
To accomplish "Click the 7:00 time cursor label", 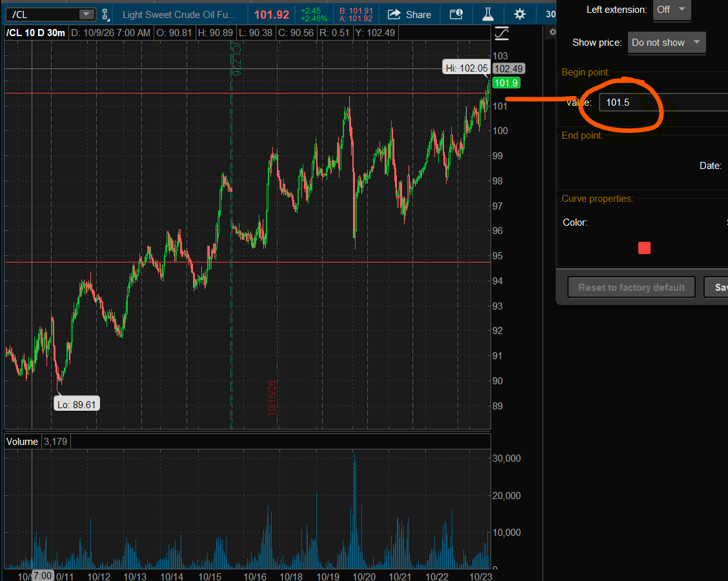I will coord(42,575).
